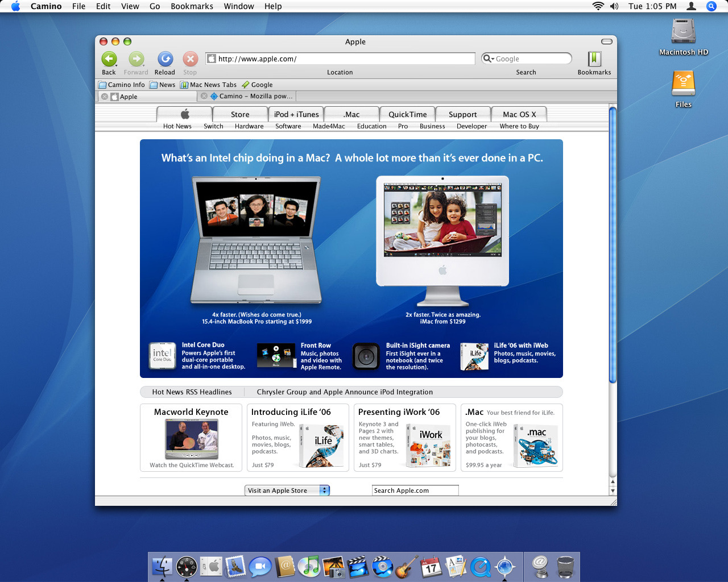Click the Reload page icon
Viewport: 728px width, 582px height.
pos(165,59)
